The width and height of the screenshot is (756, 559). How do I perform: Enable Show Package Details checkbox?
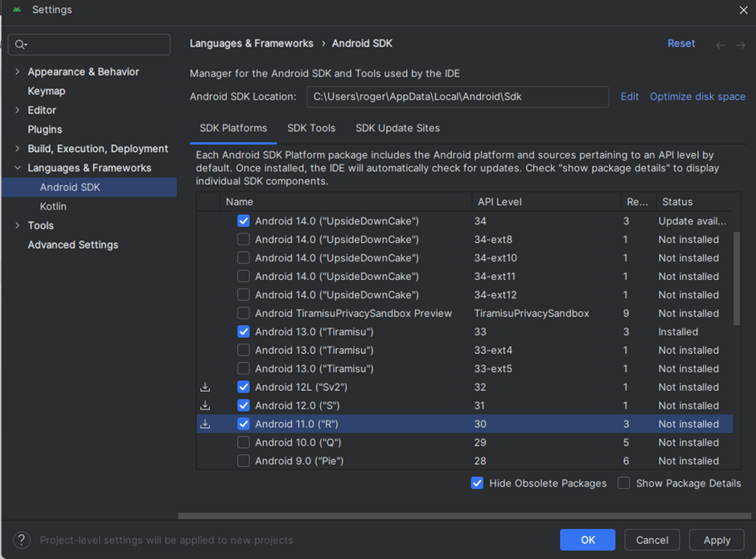tap(623, 483)
